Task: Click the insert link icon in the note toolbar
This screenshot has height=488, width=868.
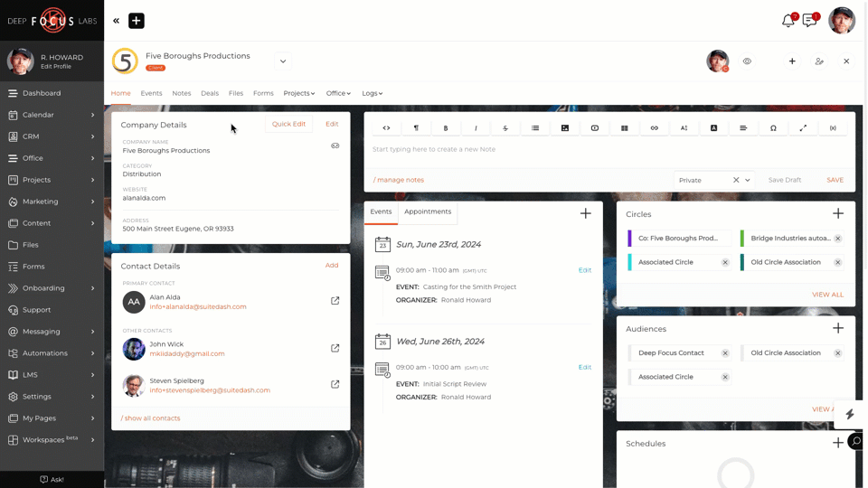Action: point(655,128)
